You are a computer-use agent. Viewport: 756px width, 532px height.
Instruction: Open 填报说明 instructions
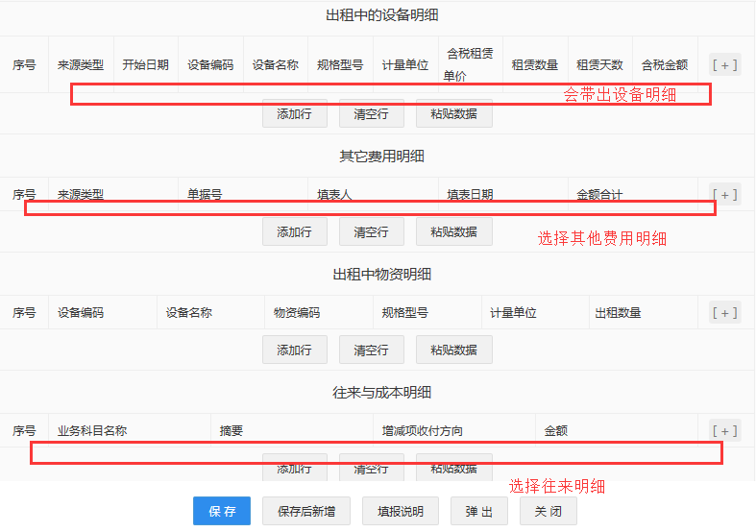click(x=401, y=511)
